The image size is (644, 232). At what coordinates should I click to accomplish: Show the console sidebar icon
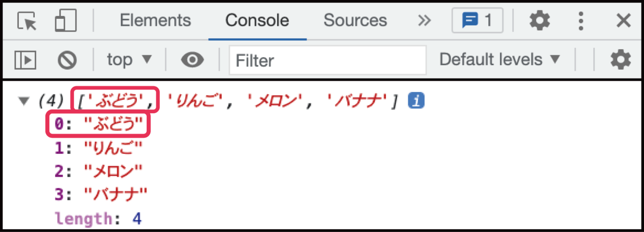tap(26, 60)
